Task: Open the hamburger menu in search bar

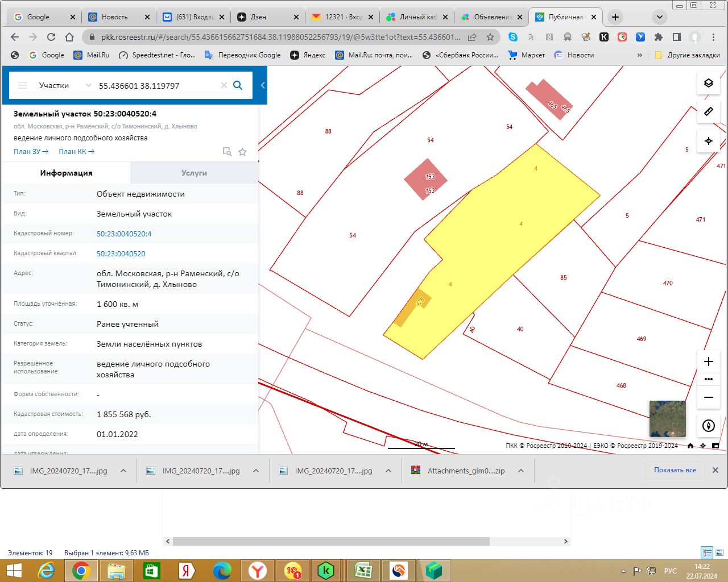Action: click(23, 85)
